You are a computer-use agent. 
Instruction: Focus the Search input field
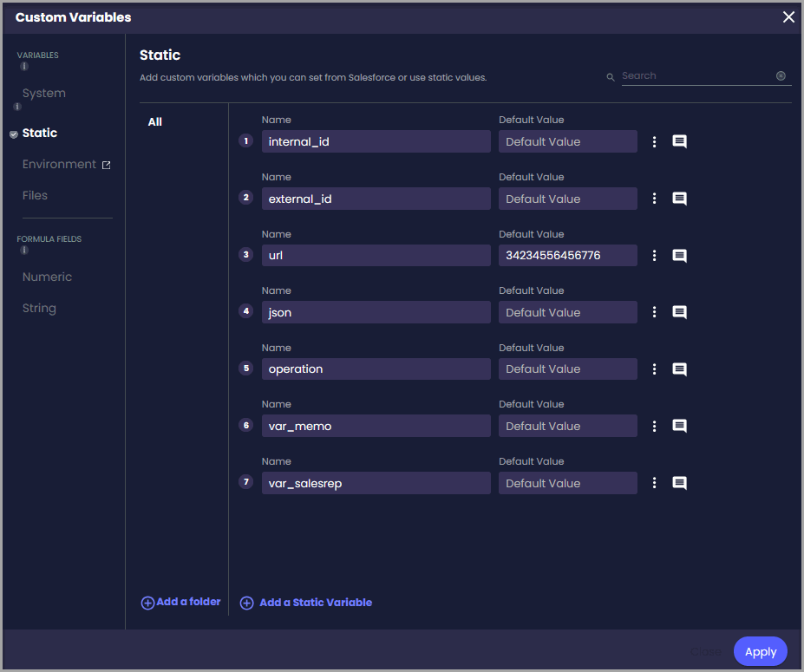click(697, 75)
